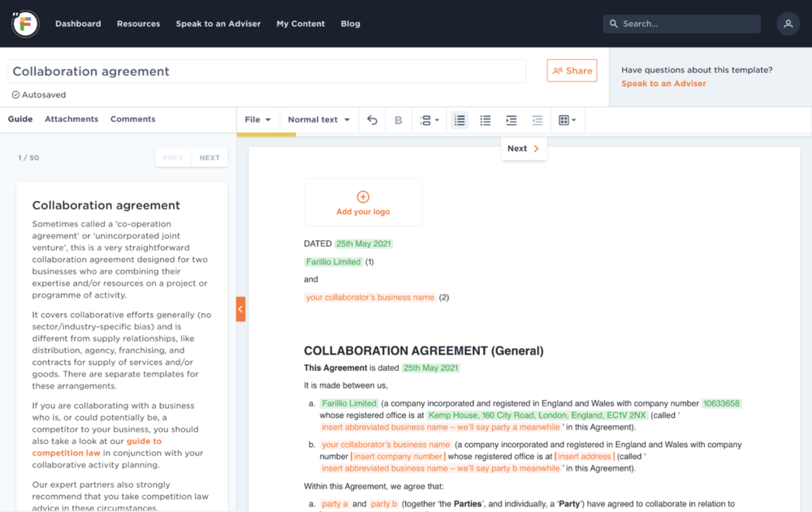Click the Add your logo plus icon

point(363,196)
